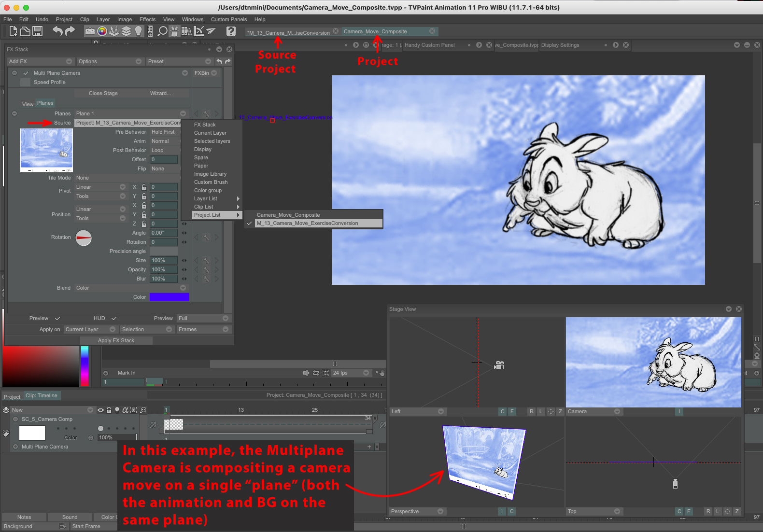Click the blue Color swatch in FX Stack
Viewport: 763px width, 532px height.
coord(169,297)
